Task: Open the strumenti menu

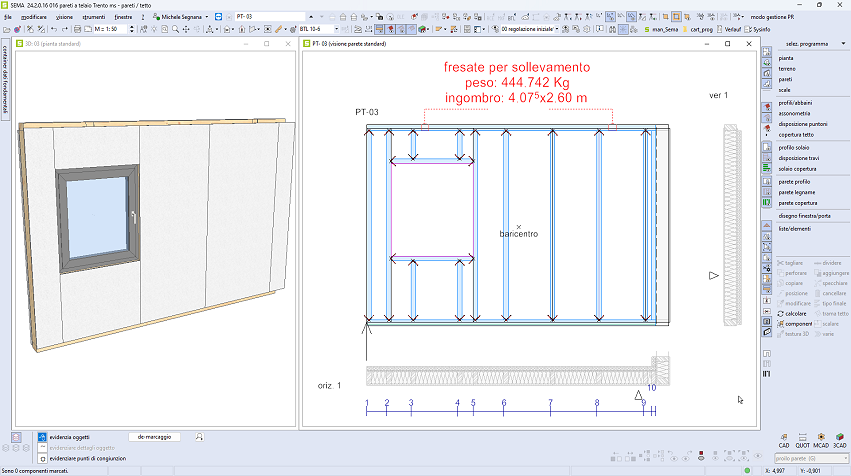Action: [94, 17]
